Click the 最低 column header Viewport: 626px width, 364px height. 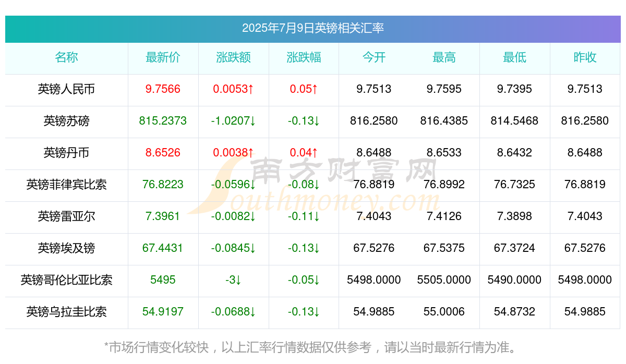(514, 57)
